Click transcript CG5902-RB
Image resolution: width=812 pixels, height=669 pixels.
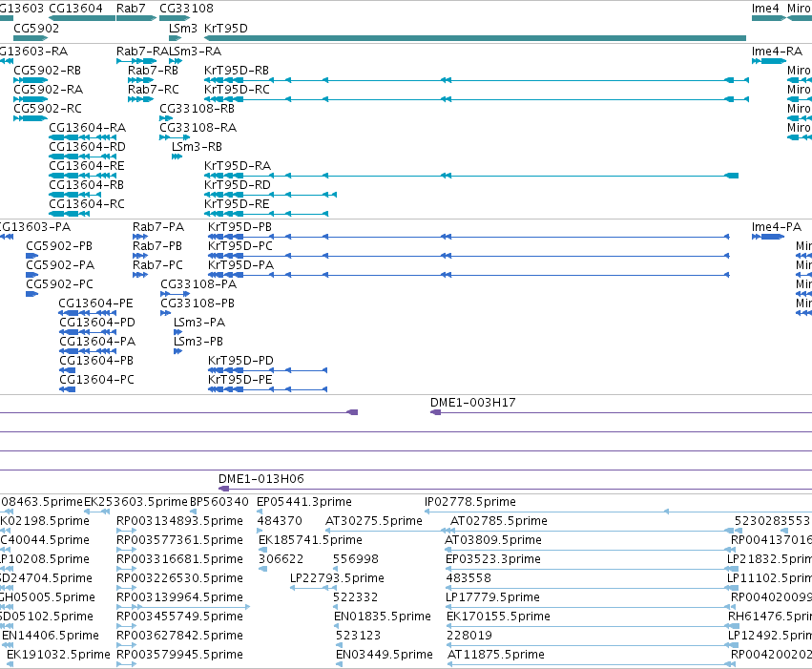point(47,71)
